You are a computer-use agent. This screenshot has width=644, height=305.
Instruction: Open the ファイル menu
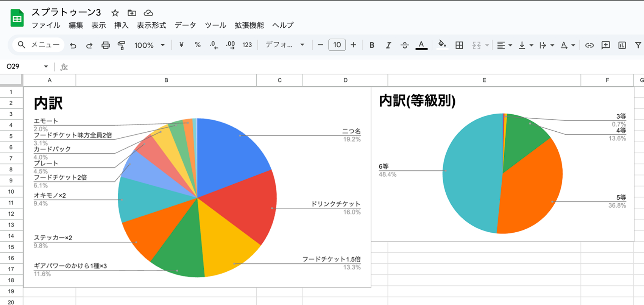pyautogui.click(x=46, y=25)
